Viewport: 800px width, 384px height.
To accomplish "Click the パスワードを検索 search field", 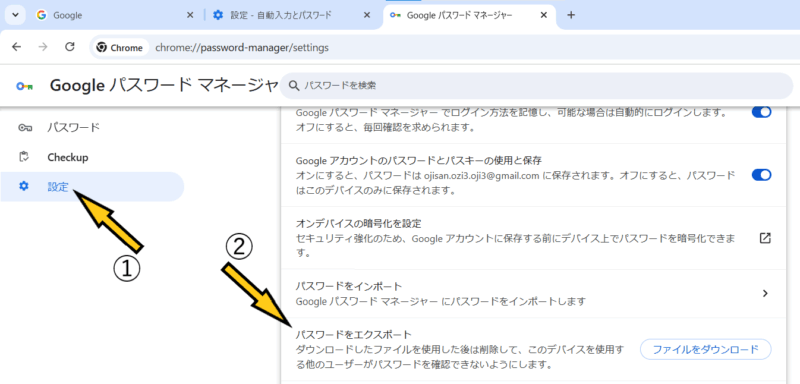I will coord(536,86).
